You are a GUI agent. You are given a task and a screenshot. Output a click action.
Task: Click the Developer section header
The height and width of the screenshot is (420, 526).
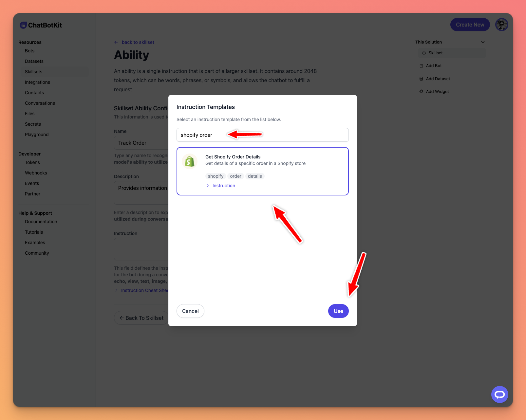click(29, 154)
